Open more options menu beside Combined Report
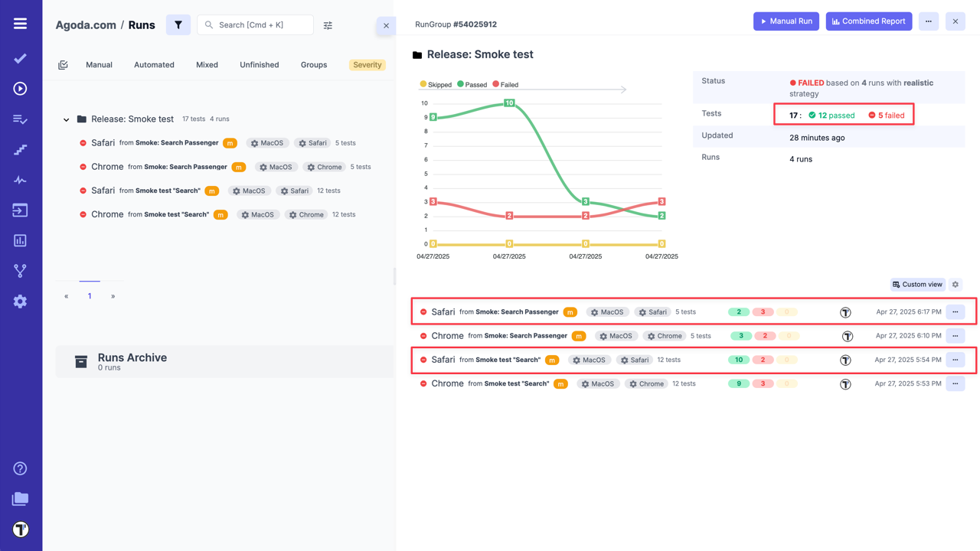The image size is (980, 551). pos(929,21)
